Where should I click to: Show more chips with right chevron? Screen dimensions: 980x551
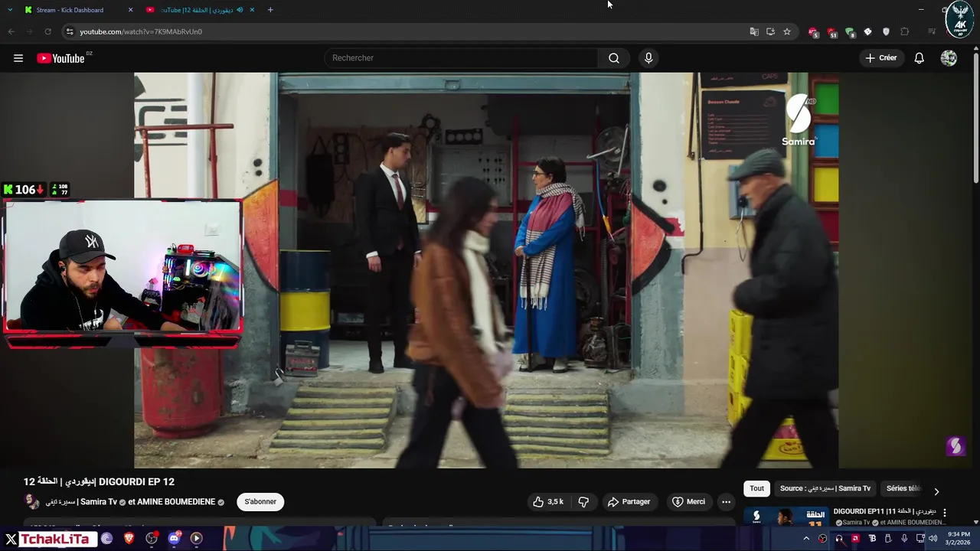coord(936,491)
